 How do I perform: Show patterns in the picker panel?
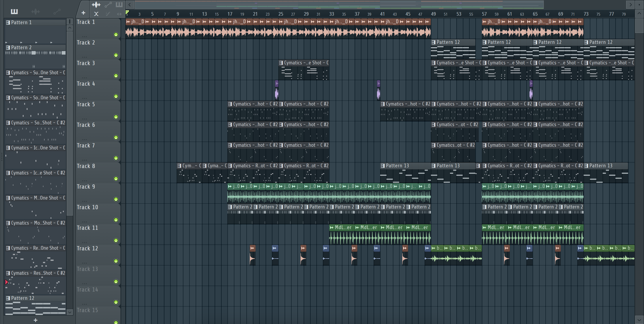[x=14, y=11]
